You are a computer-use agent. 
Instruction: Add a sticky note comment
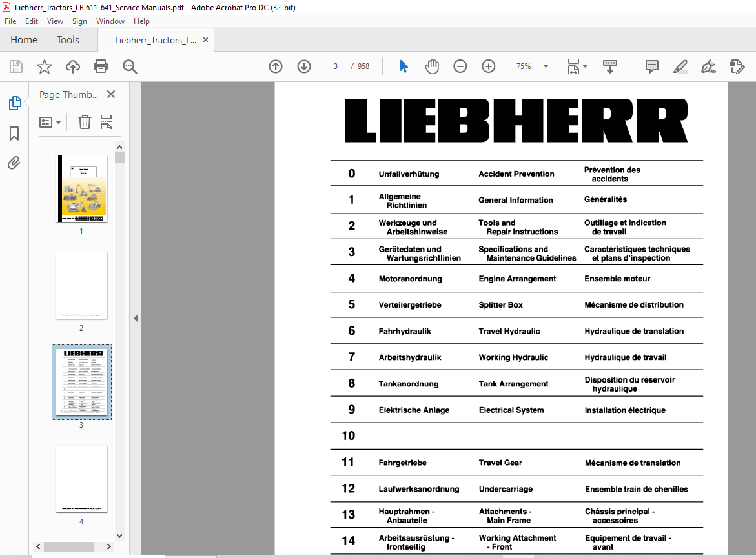pyautogui.click(x=652, y=66)
